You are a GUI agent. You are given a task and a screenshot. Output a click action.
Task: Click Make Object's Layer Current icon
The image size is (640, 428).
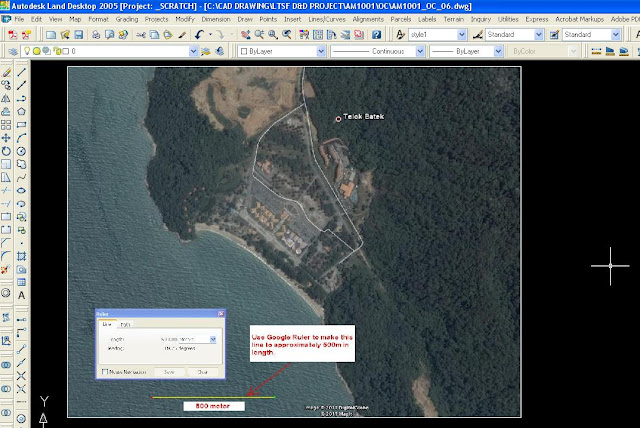click(205, 51)
